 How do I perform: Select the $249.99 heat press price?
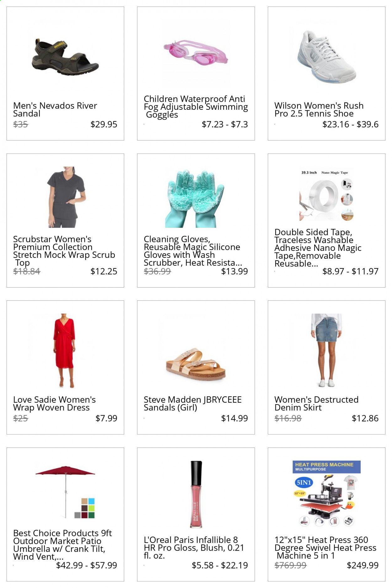pyautogui.click(x=363, y=565)
